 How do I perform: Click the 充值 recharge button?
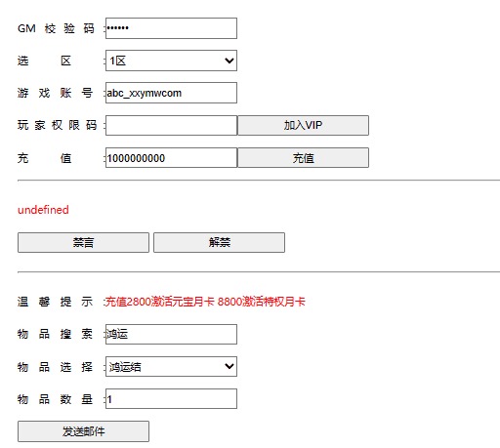pyautogui.click(x=304, y=158)
